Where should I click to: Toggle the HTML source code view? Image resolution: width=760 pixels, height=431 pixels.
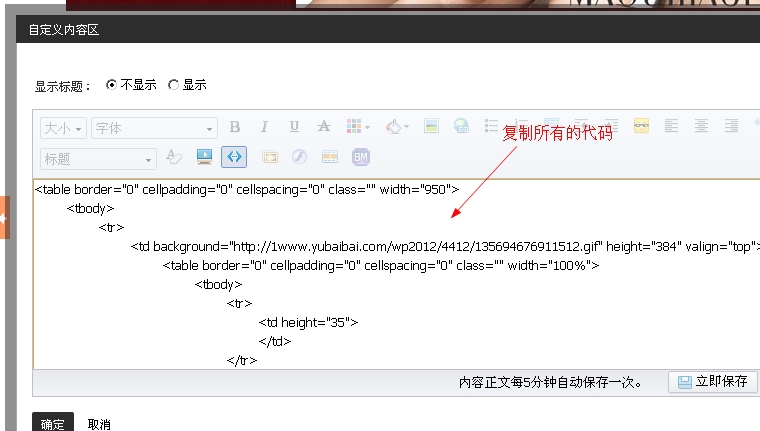(x=234, y=157)
